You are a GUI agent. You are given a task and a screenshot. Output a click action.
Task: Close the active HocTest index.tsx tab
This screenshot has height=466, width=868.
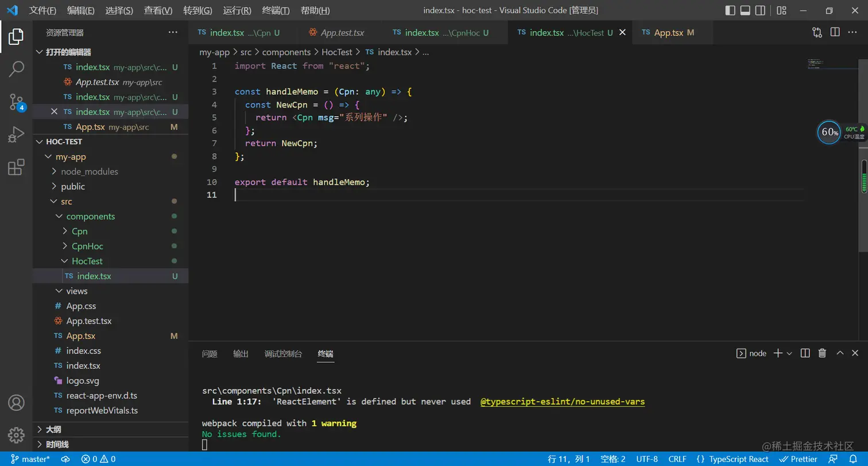click(x=622, y=33)
